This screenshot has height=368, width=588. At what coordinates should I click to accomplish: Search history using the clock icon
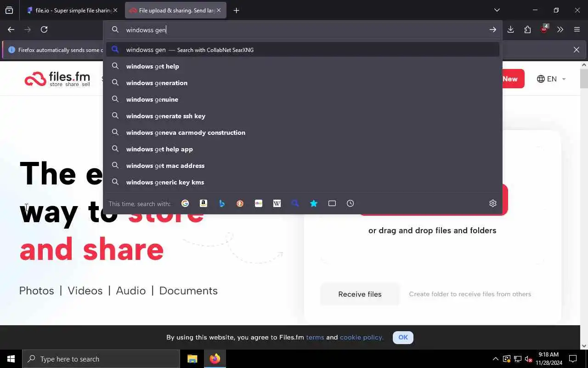(351, 203)
